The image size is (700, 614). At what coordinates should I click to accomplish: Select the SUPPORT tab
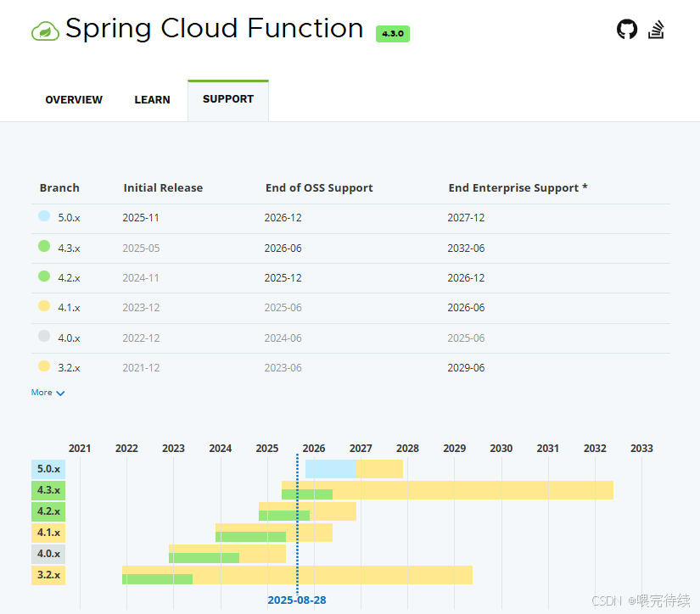[228, 99]
